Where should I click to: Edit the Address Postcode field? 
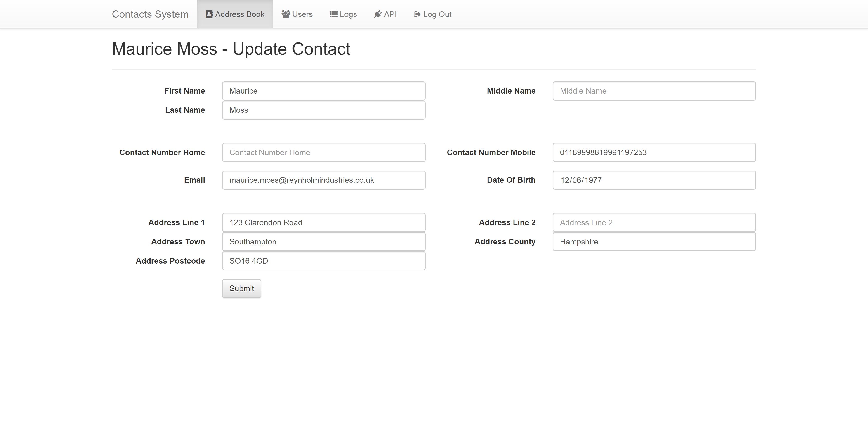(x=324, y=261)
